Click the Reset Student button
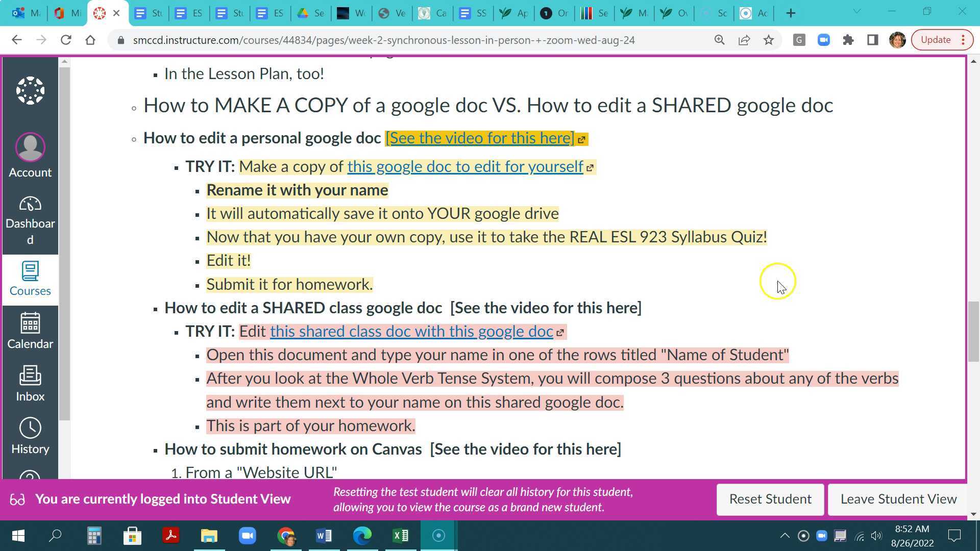980x551 pixels. tap(770, 499)
